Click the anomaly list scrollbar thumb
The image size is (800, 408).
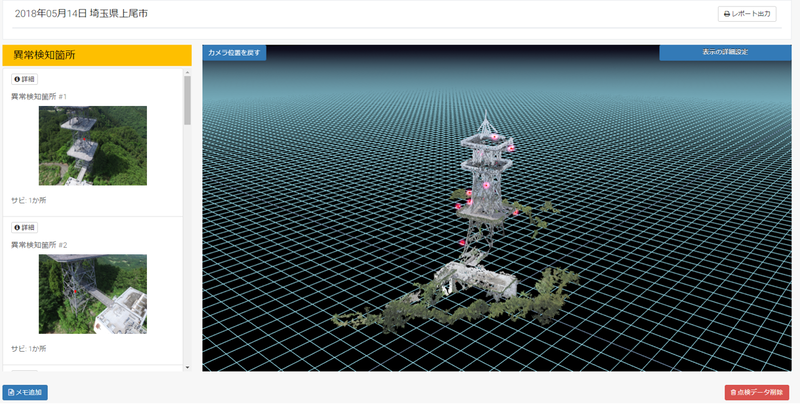187,100
